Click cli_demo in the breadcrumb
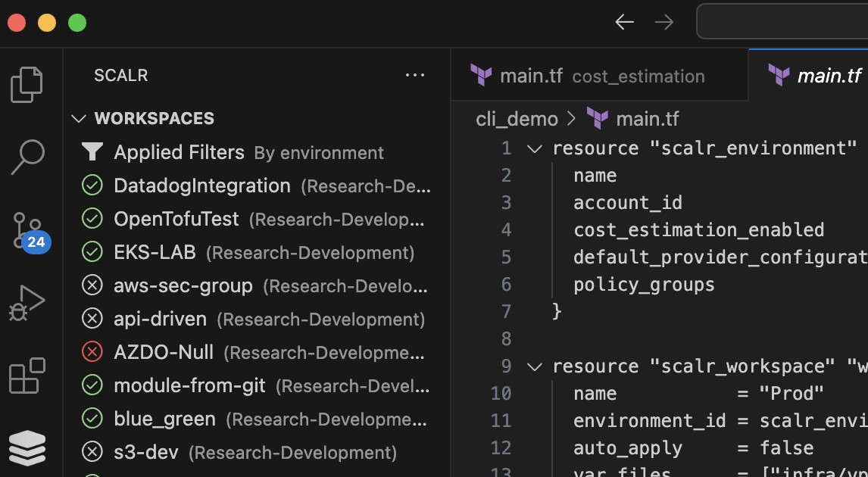Viewport: 868px width, 477px height. pos(517,119)
